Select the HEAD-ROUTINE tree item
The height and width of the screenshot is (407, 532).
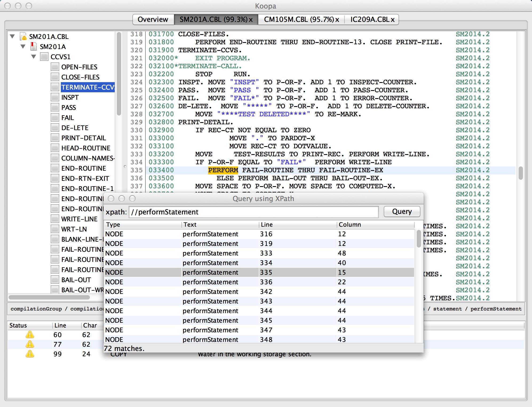[86, 148]
